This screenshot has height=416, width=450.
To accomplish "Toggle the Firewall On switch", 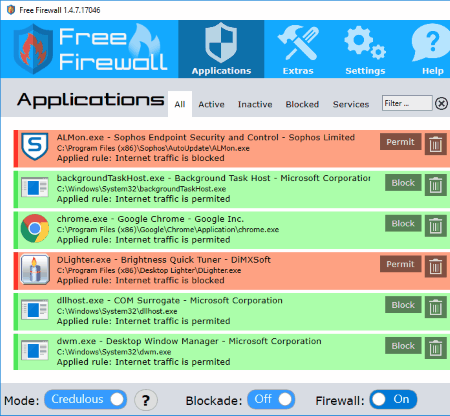I will pyautogui.click(x=393, y=399).
